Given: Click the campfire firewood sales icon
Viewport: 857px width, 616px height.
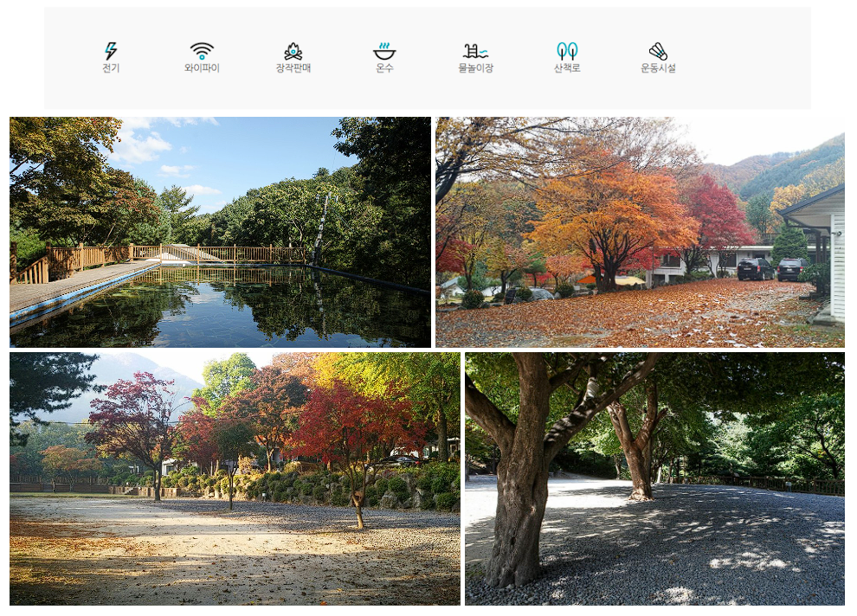Looking at the screenshot, I should 293,51.
